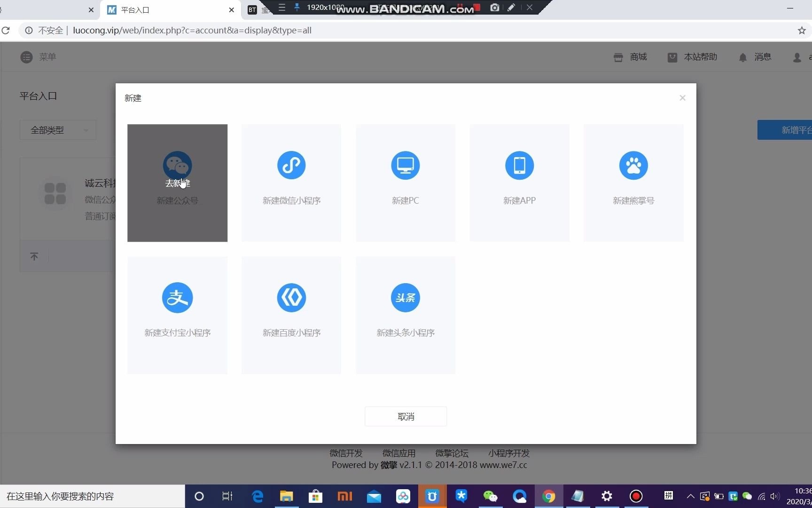
Task: Click the 新建支付宝小程序 Alipay icon
Action: (177, 297)
